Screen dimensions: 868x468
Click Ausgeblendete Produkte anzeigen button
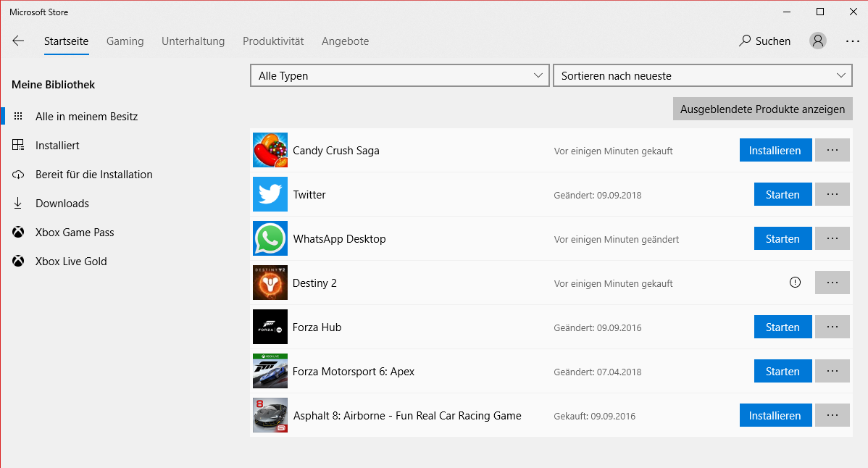tap(763, 109)
